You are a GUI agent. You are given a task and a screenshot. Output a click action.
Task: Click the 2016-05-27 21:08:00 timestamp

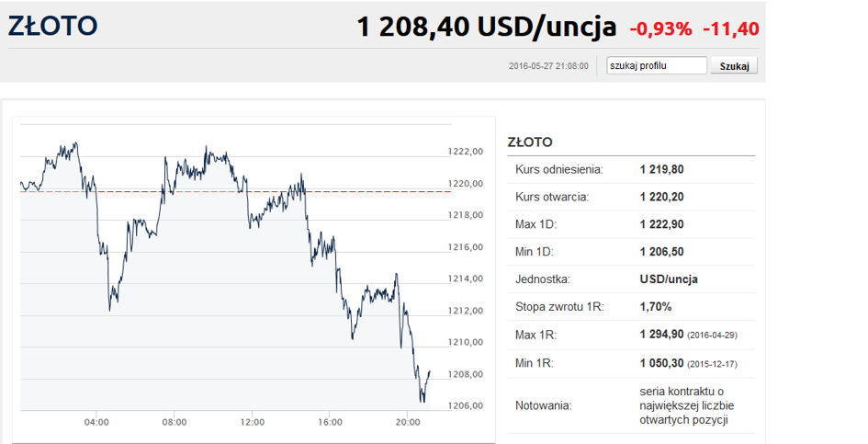[548, 66]
